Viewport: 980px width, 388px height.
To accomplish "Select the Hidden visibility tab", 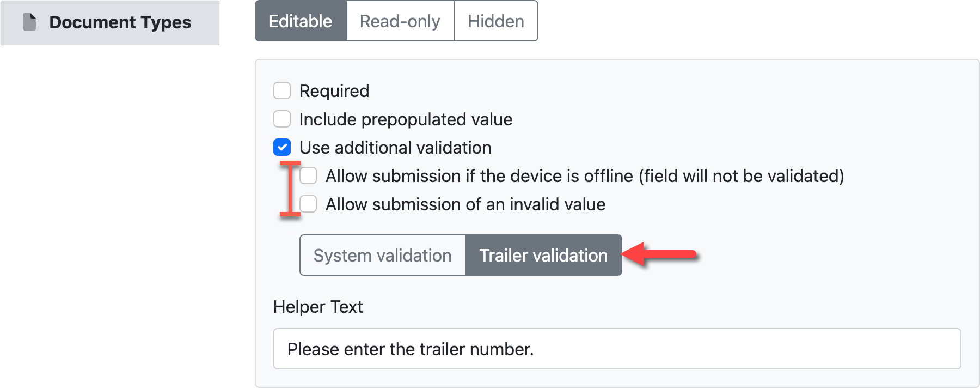I will coord(494,21).
